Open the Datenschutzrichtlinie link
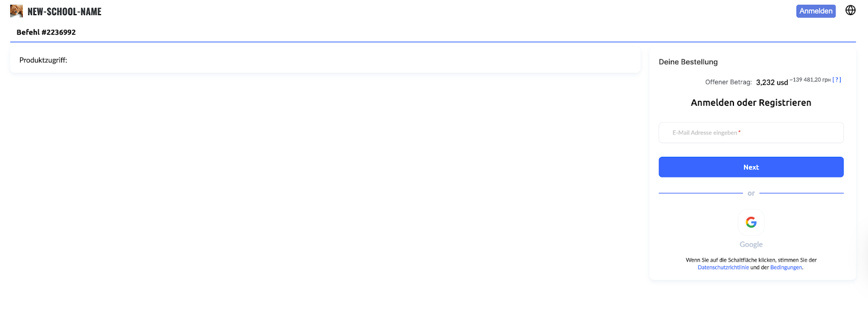The width and height of the screenshot is (868, 313). (723, 267)
